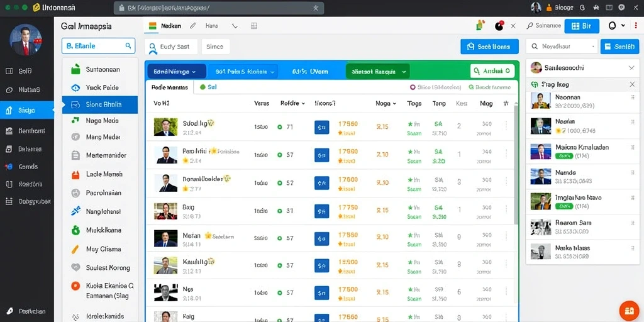Open the Stsnset Rasqia green dropdown
644x322 pixels.
pyautogui.click(x=378, y=72)
